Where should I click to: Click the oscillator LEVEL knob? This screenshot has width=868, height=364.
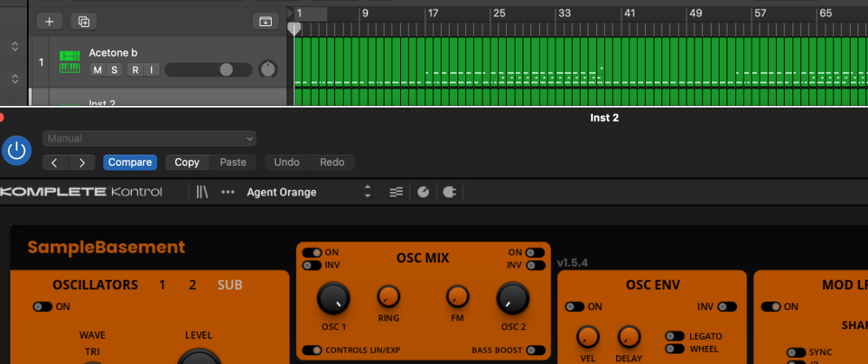[x=200, y=356]
